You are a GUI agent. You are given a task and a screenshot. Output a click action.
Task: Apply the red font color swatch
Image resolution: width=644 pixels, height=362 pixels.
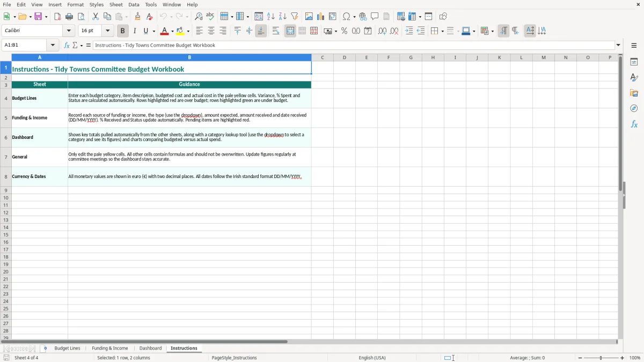pos(165,31)
